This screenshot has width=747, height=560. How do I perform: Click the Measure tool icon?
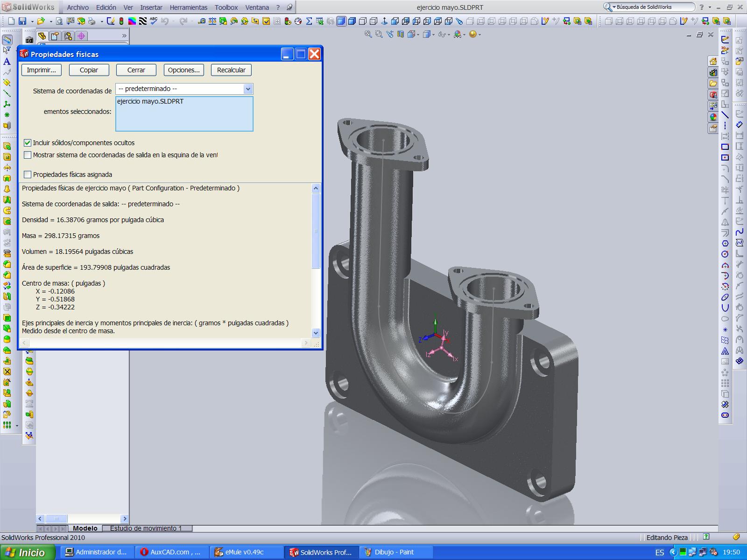(x=202, y=21)
